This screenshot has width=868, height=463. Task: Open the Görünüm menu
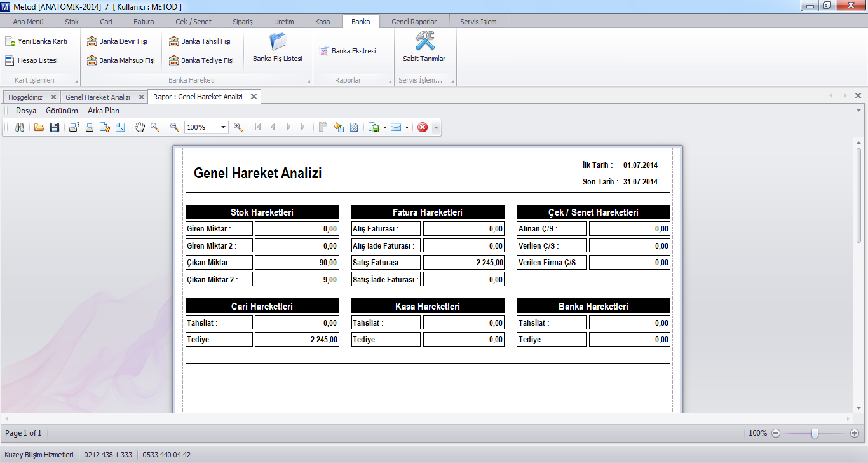(x=62, y=111)
